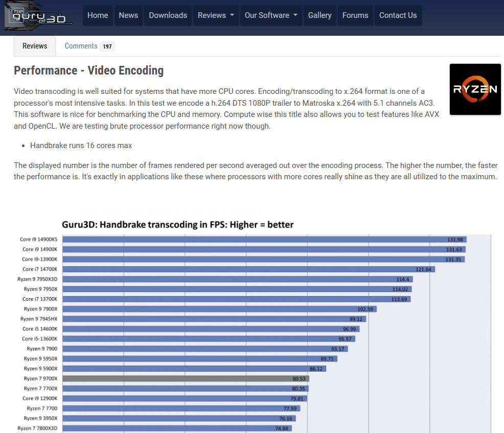Click the 121.64 bar value
Viewport: 504px width, 433px height.
click(424, 270)
